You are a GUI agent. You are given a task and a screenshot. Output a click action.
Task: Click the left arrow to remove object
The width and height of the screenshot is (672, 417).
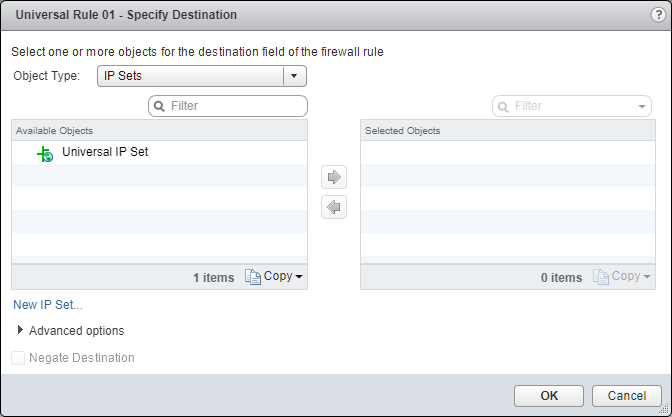334,207
